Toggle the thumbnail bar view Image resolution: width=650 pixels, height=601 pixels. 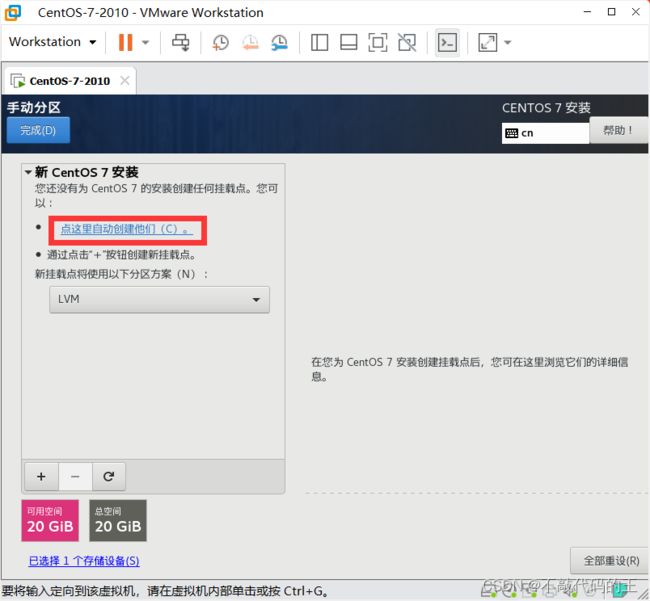point(349,42)
